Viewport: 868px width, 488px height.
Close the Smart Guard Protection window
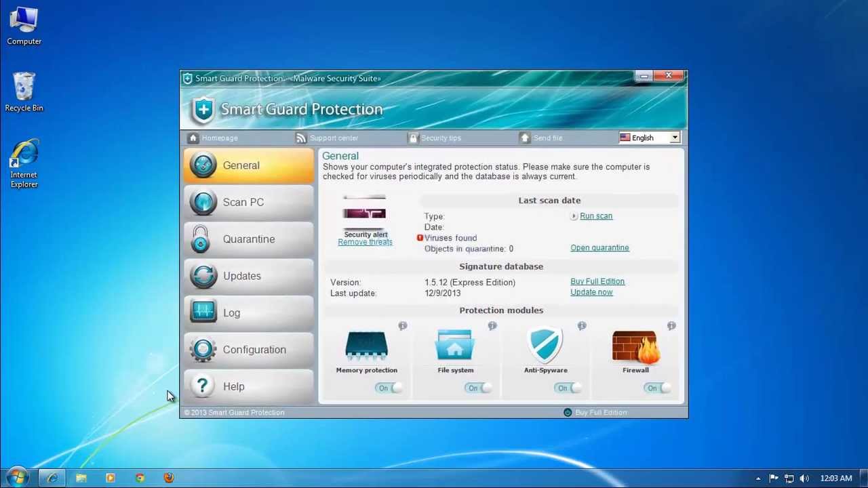(669, 76)
